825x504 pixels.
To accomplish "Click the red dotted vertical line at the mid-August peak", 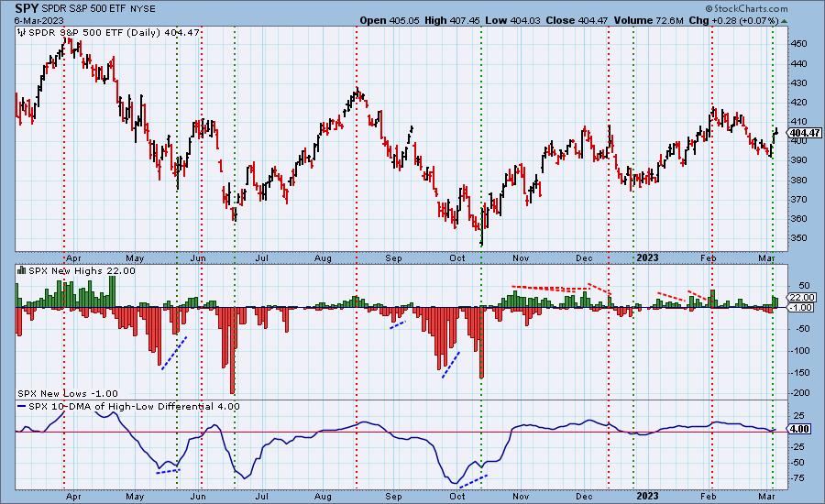I will (357, 257).
